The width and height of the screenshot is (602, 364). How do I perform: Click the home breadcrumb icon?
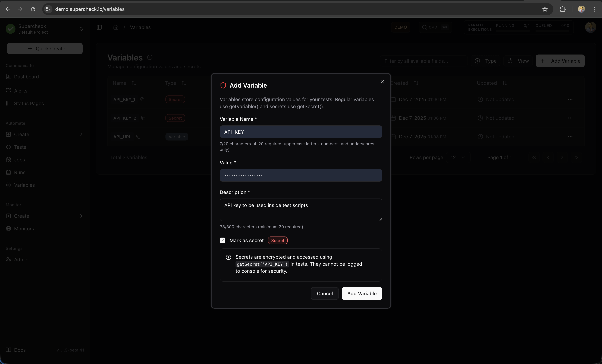(116, 27)
